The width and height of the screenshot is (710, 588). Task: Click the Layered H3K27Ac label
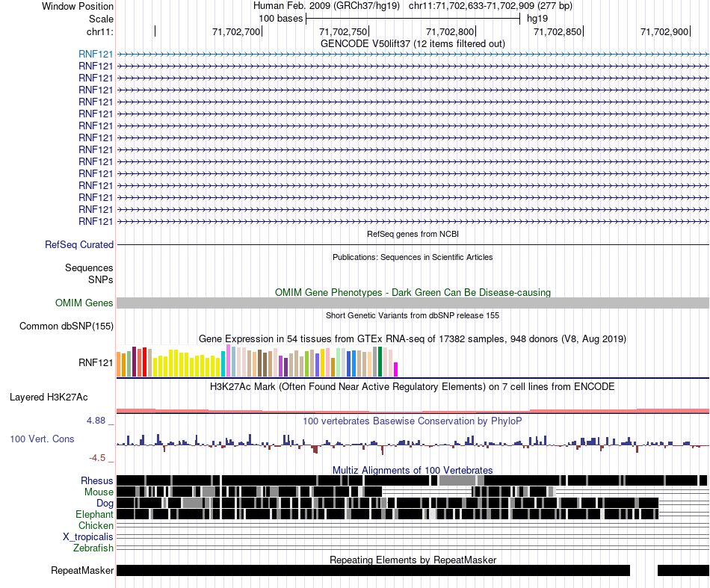(x=49, y=397)
